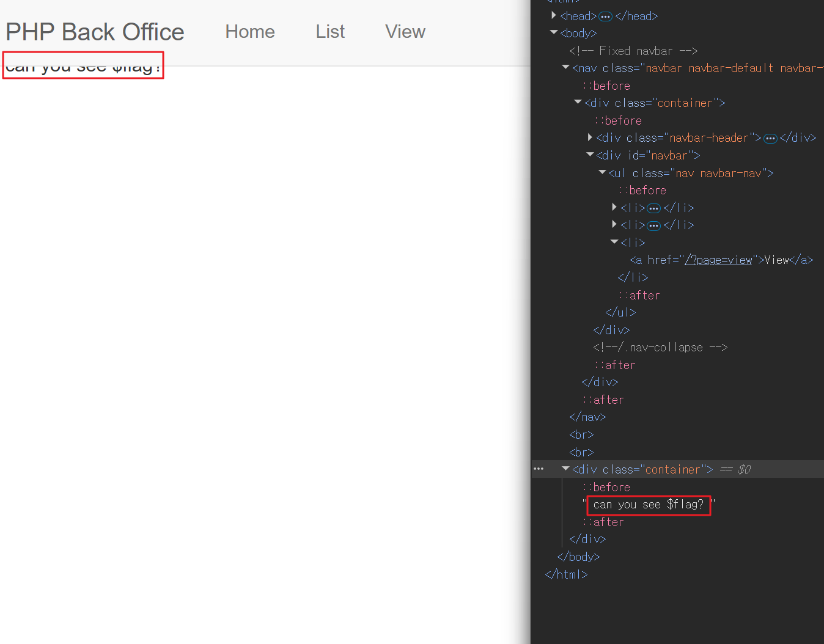
Task: Open the three-dot actions menu beside selected row
Action: pyautogui.click(x=539, y=469)
